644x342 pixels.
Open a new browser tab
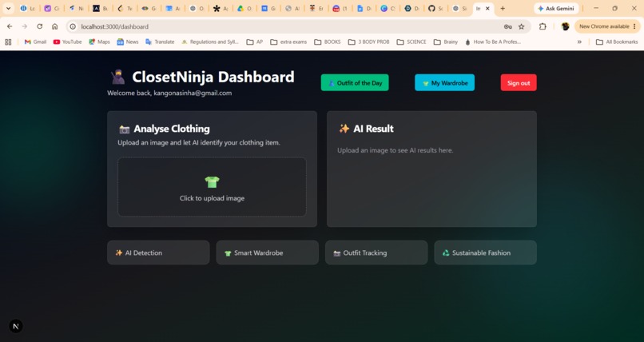(x=503, y=8)
